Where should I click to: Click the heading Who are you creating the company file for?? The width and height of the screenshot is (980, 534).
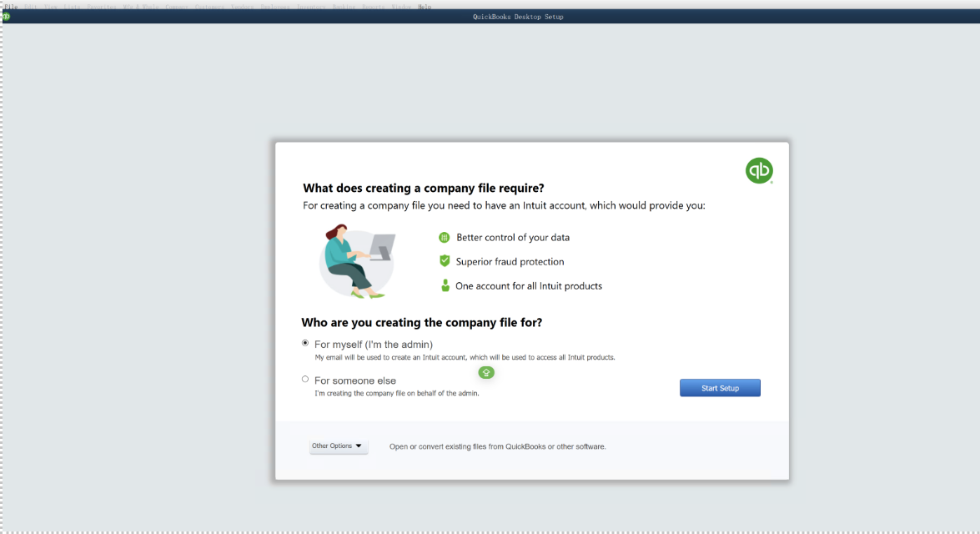point(422,323)
